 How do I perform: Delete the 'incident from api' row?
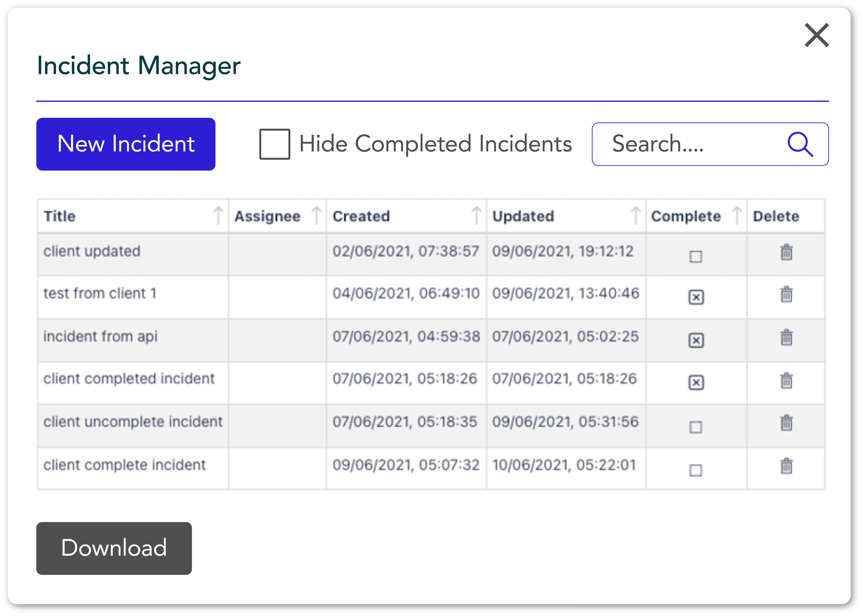(786, 337)
